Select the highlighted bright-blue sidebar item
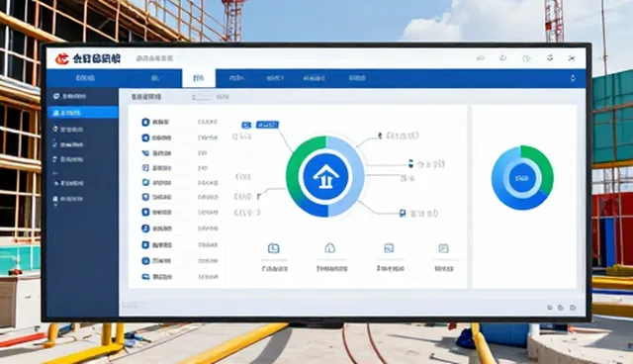The image size is (633, 364). pyautogui.click(x=82, y=113)
